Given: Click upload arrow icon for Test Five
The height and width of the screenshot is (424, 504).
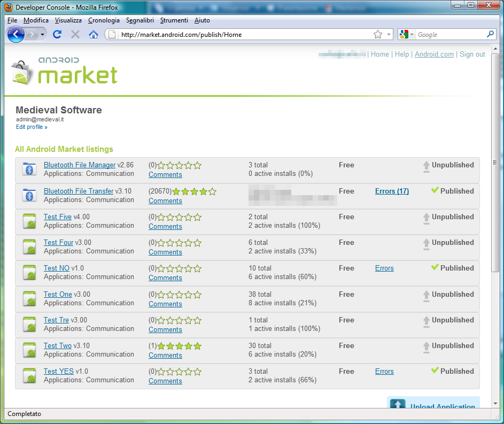Looking at the screenshot, I should [x=426, y=219].
